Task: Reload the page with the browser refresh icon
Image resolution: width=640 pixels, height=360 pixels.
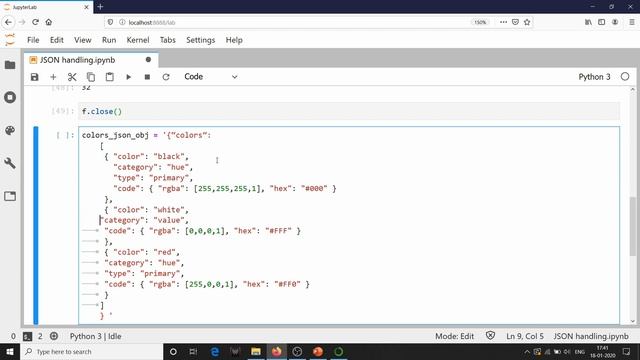Action: click(x=35, y=22)
